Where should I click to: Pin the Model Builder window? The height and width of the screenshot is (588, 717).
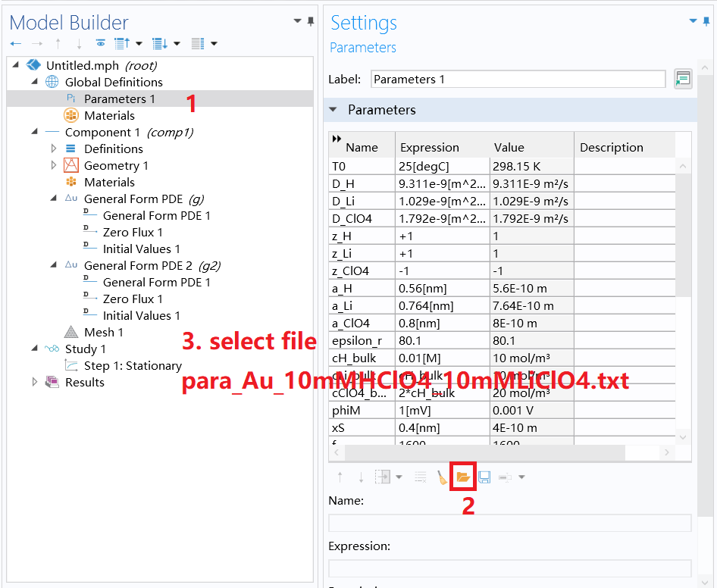310,21
